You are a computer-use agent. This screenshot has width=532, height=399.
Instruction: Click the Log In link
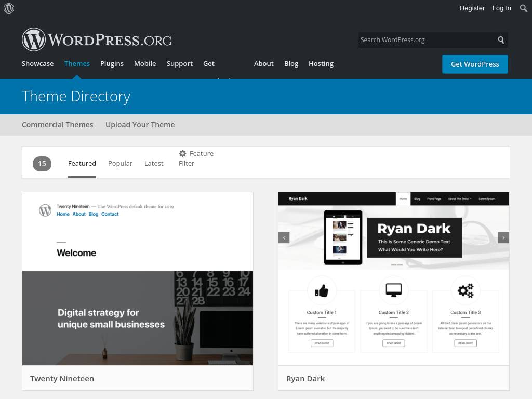coord(501,8)
